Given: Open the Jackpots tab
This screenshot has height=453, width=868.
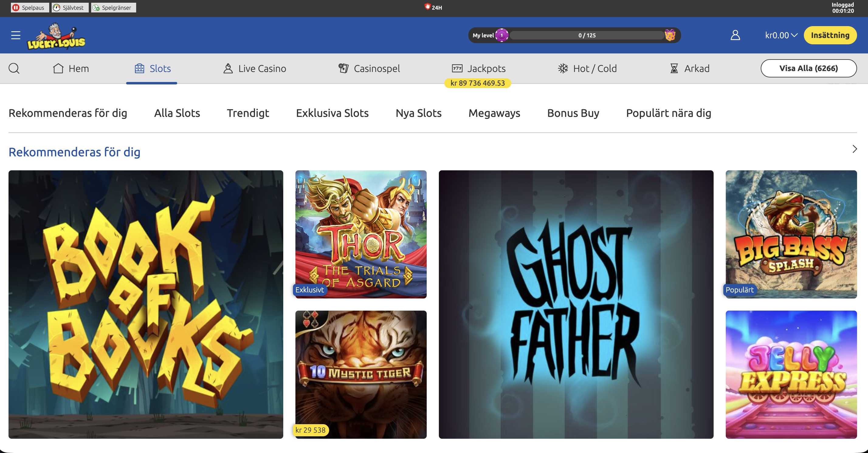Looking at the screenshot, I should tap(478, 68).
